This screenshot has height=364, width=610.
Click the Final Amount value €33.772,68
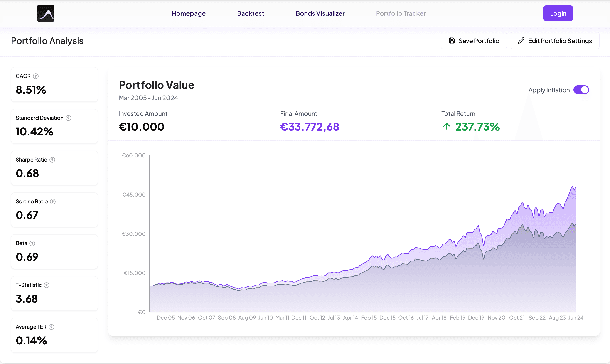310,127
